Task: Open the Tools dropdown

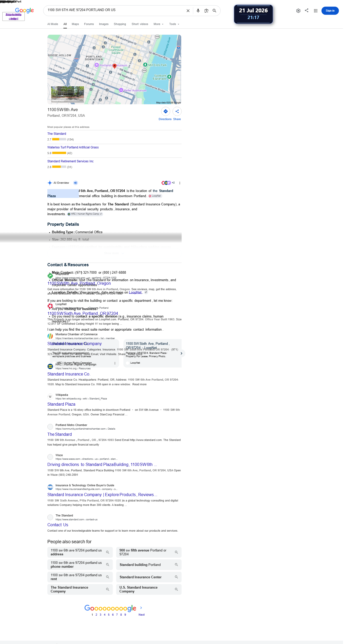Action: (x=174, y=24)
